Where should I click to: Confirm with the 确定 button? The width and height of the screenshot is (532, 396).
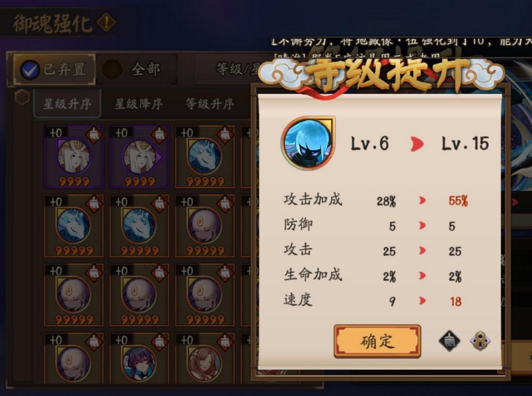(x=377, y=341)
